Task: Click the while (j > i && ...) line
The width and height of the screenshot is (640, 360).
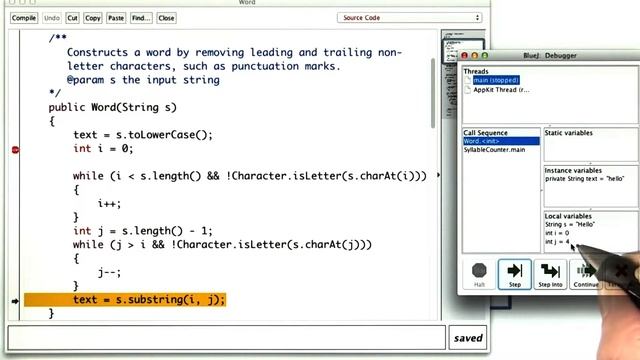Action: (x=222, y=244)
